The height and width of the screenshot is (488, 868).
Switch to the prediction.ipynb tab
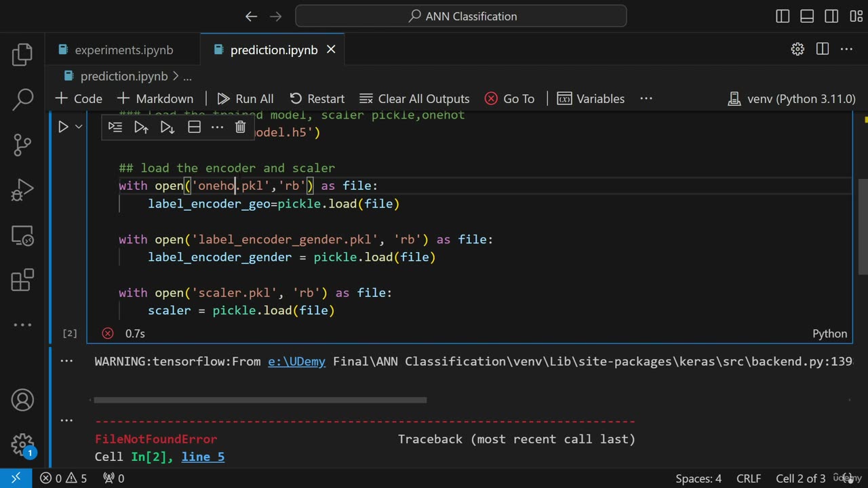click(274, 49)
